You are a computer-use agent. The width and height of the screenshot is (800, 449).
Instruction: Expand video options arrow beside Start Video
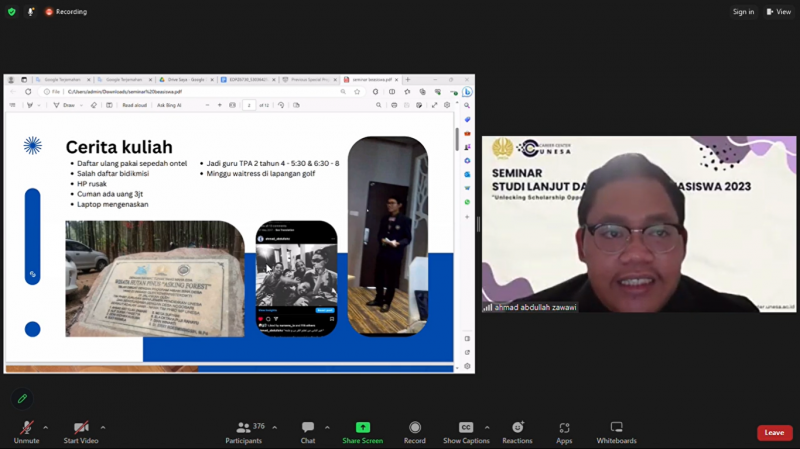(x=103, y=427)
